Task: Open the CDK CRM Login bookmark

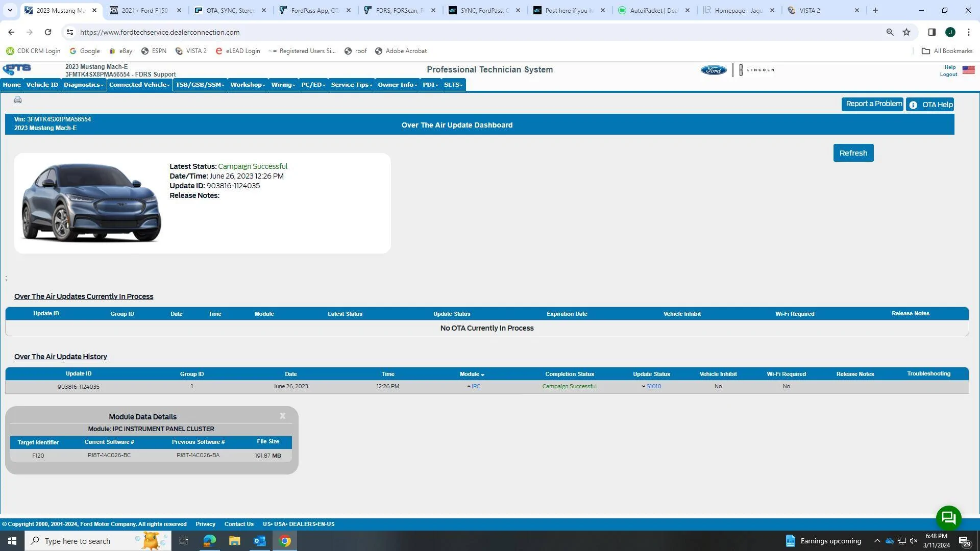Action: (x=33, y=51)
